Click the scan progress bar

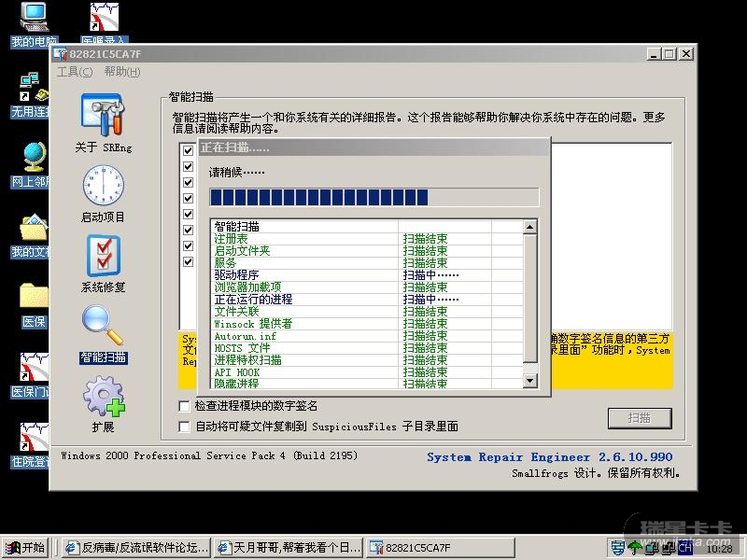[374, 197]
